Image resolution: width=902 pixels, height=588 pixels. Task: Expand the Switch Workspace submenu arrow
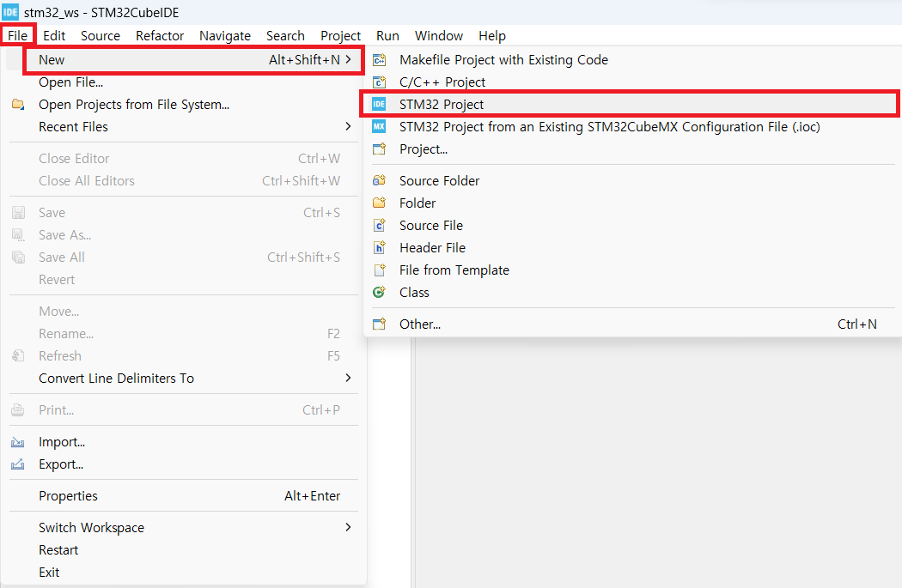click(348, 527)
